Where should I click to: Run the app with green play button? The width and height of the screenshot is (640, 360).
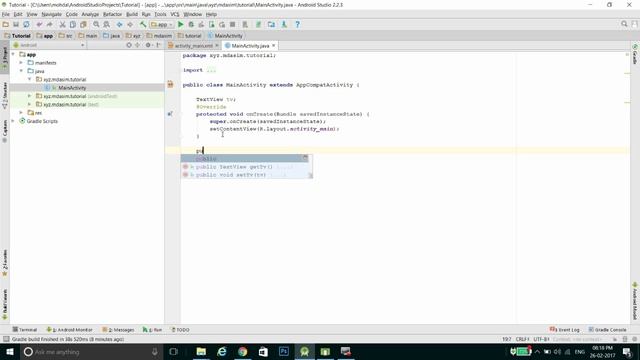(x=180, y=24)
